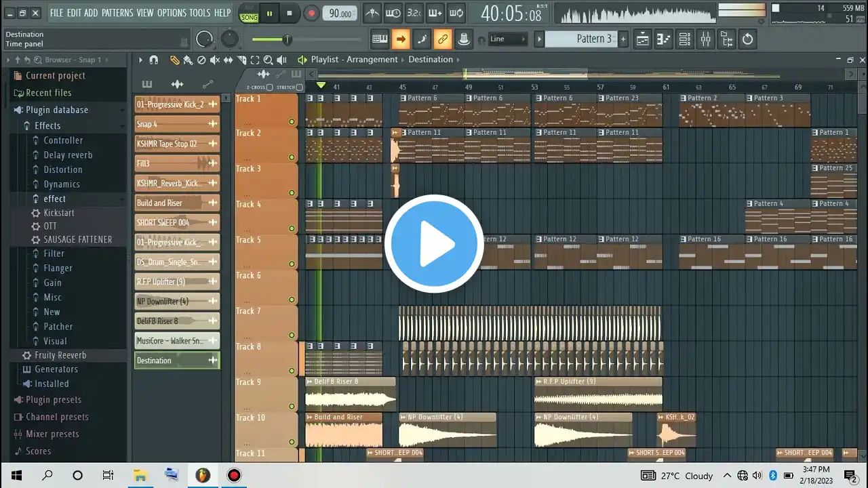Viewport: 868px width, 488px height.
Task: Open the Channel rack icon
Action: pos(685,39)
